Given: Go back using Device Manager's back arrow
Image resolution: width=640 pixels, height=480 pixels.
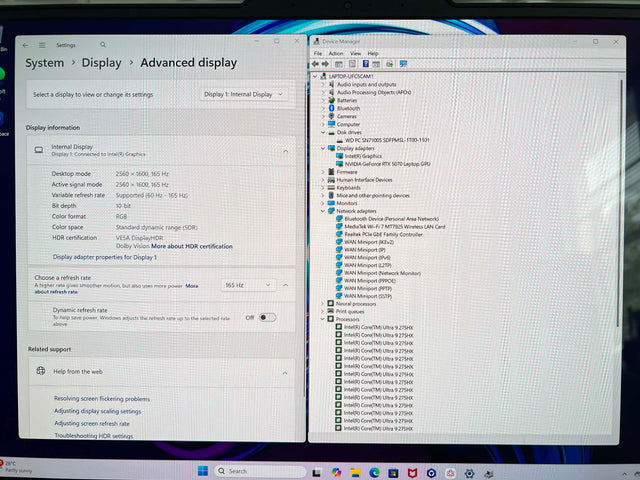Looking at the screenshot, I should coord(315,64).
